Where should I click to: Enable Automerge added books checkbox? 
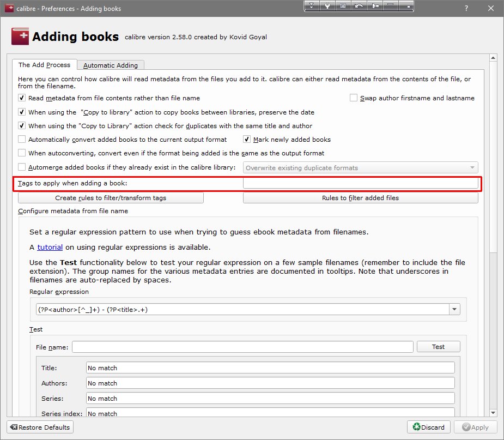[22, 167]
